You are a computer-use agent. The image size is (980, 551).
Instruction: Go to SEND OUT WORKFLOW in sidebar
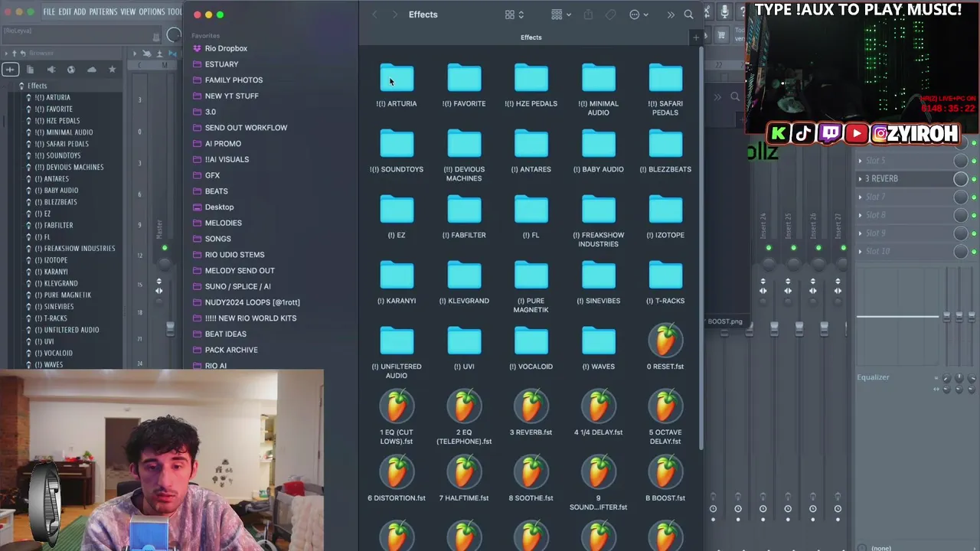(246, 128)
